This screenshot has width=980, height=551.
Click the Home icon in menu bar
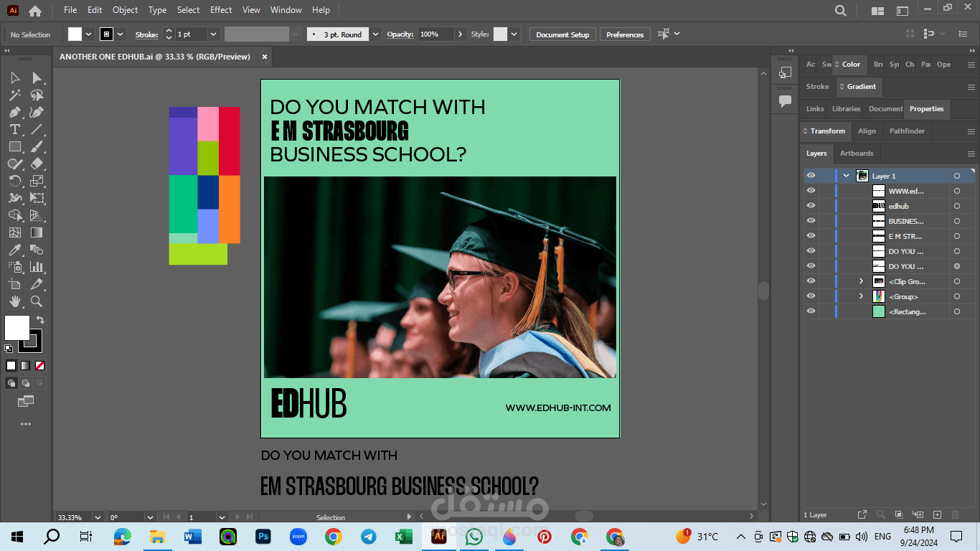[35, 11]
